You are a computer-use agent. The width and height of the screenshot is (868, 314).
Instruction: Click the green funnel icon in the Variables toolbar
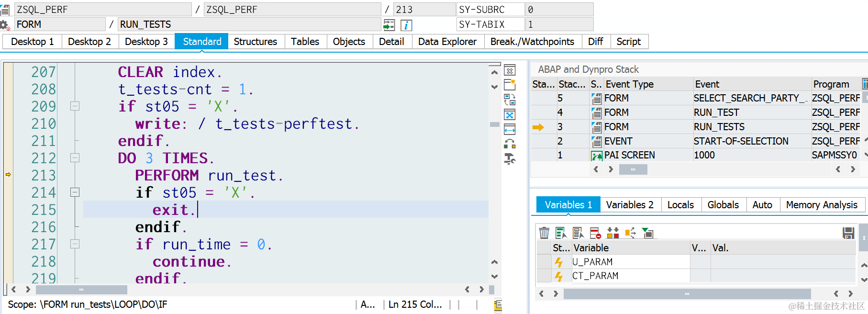point(647,233)
